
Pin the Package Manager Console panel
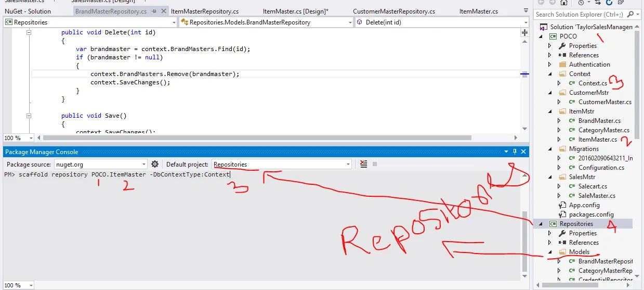click(x=515, y=152)
